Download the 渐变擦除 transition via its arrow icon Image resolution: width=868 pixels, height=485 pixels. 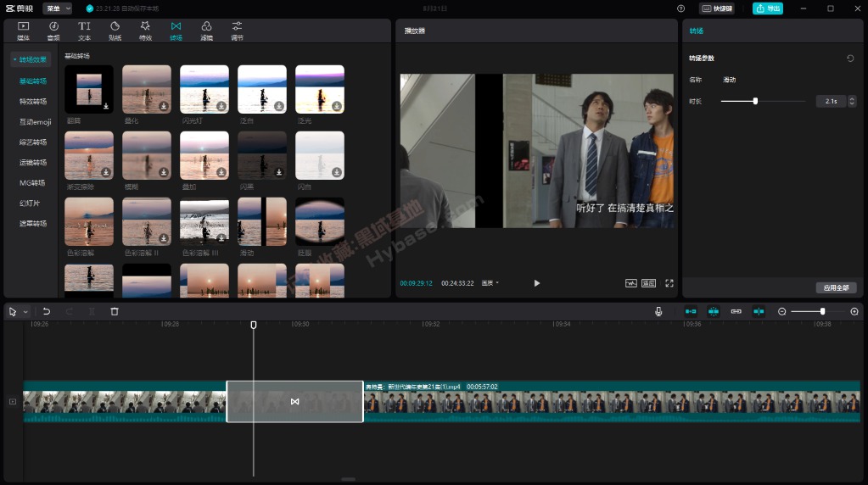pos(106,172)
